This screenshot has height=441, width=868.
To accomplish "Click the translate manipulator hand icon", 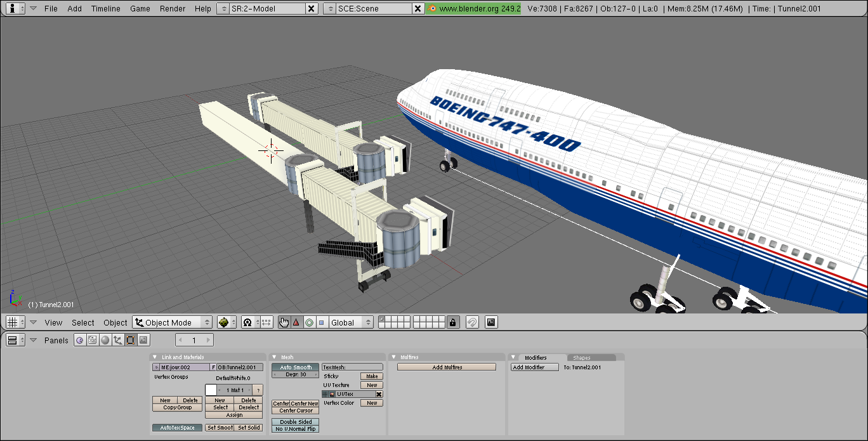I will click(x=284, y=322).
